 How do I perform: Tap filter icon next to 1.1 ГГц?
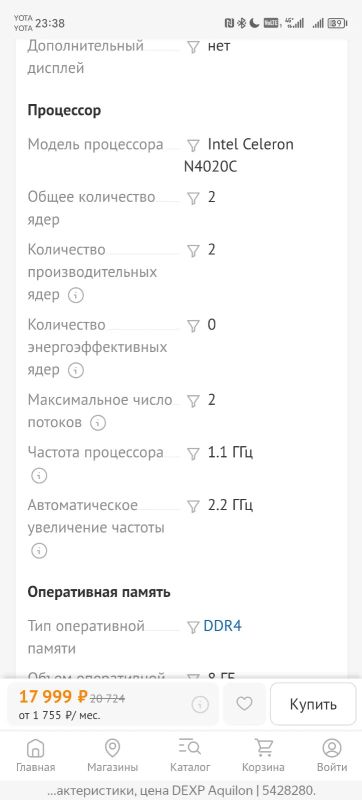click(x=193, y=454)
